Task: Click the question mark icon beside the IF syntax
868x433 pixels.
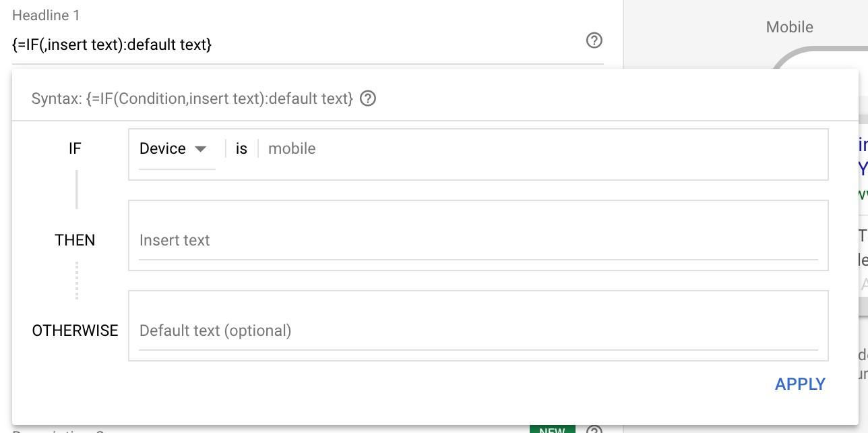Action: pos(369,98)
